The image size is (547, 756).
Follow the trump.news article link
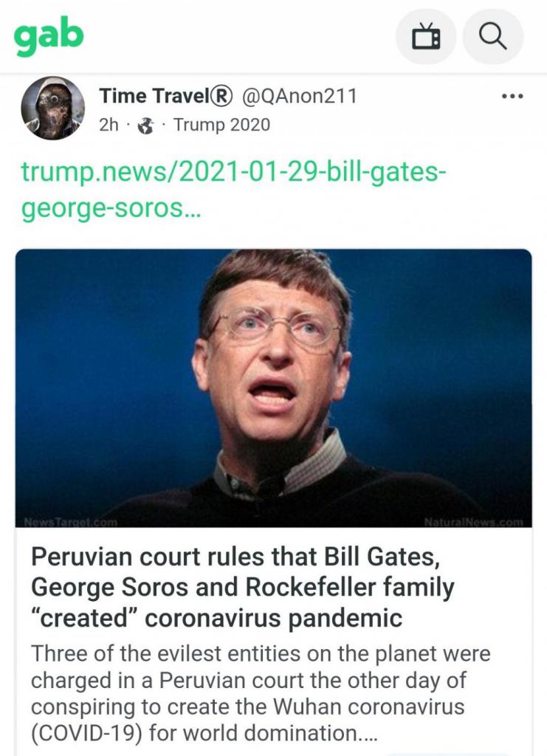click(233, 174)
